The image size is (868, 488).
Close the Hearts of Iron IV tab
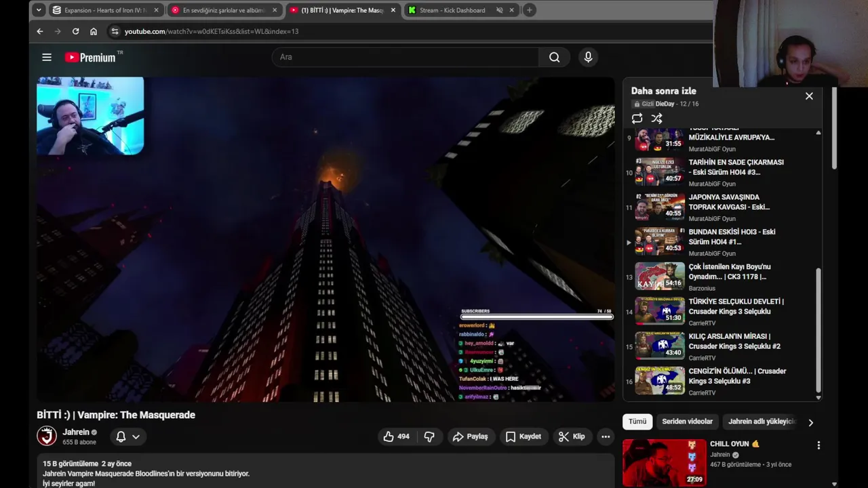156,10
